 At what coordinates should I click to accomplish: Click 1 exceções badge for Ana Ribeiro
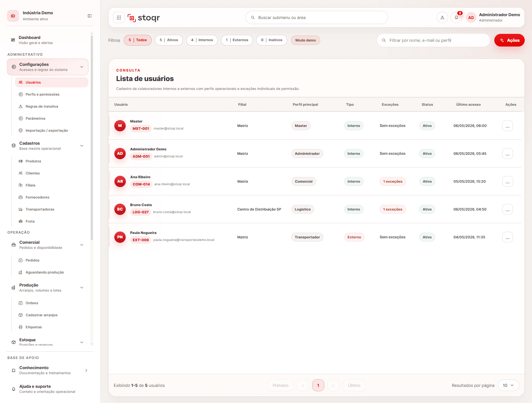pos(393,181)
